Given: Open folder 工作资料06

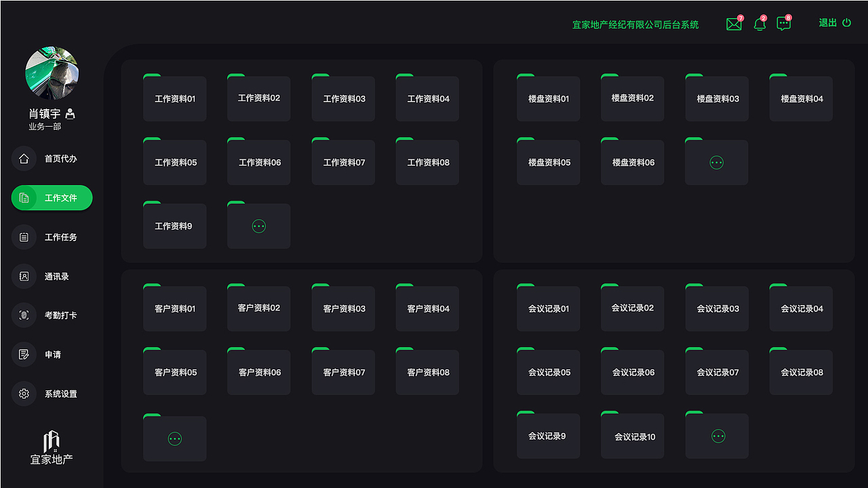Looking at the screenshot, I should tap(258, 161).
